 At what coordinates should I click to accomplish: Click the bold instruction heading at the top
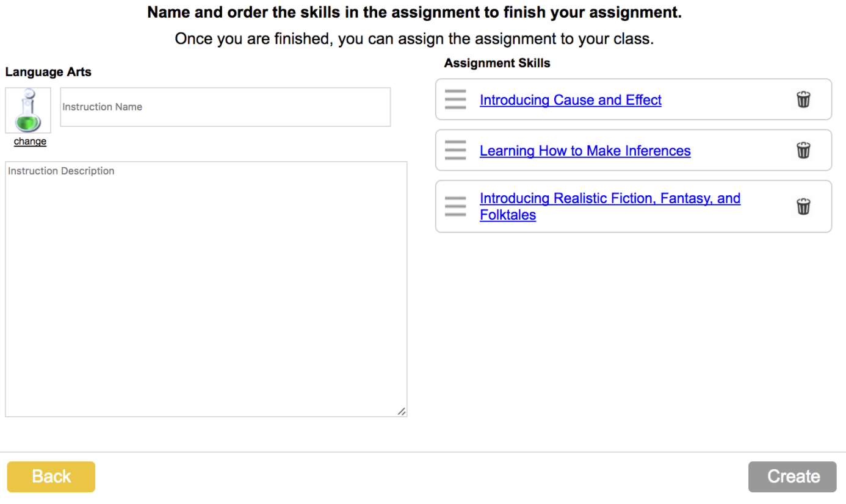414,13
